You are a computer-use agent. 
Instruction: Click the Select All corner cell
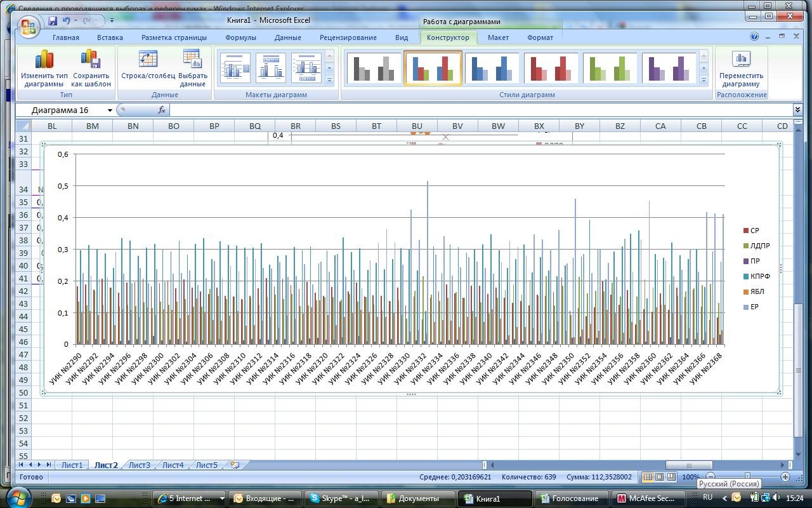tap(23, 126)
